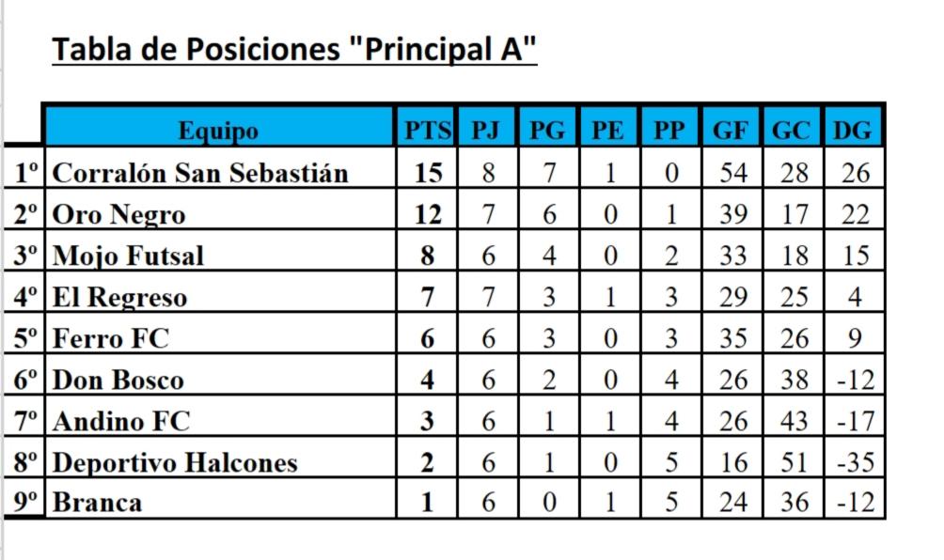Click the Andino FC team name
Viewport: 944px width, 560px height.
click(x=121, y=421)
